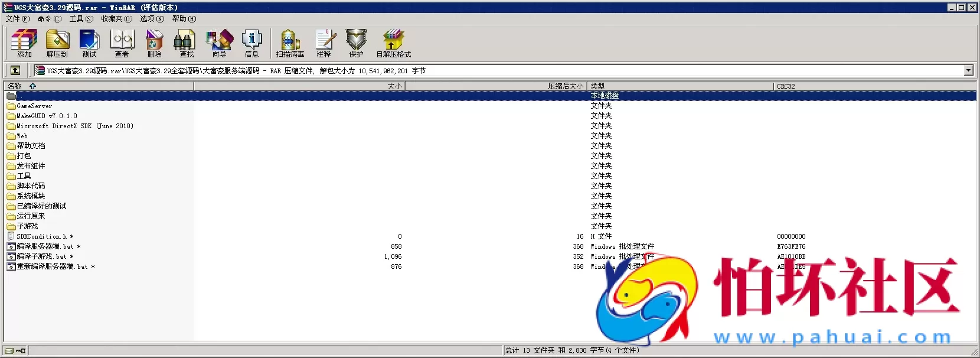
Task: Click the 自解压格式 SFX icon
Action: (x=394, y=44)
